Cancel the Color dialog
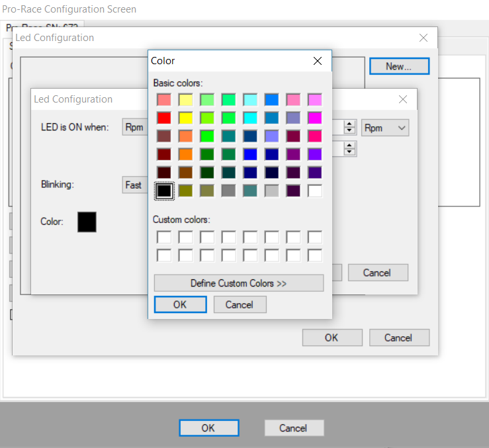The image size is (489, 448). [240, 304]
